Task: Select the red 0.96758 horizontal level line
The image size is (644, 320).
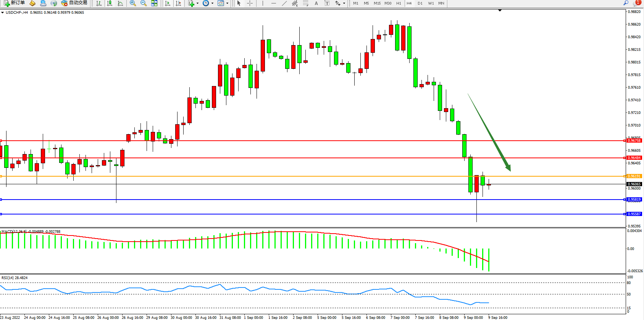Action: [305, 141]
